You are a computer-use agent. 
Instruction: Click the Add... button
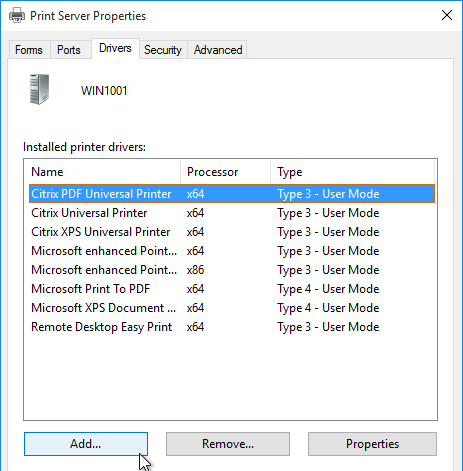[86, 444]
